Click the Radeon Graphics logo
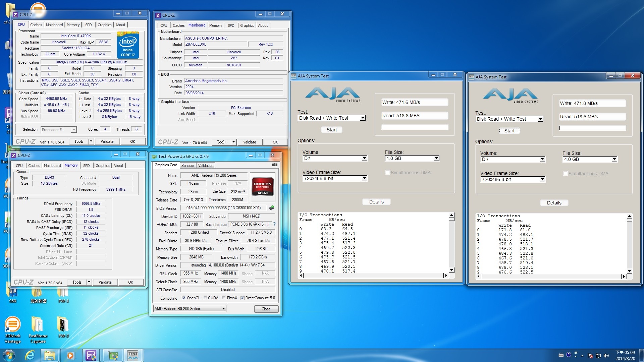 point(263,186)
